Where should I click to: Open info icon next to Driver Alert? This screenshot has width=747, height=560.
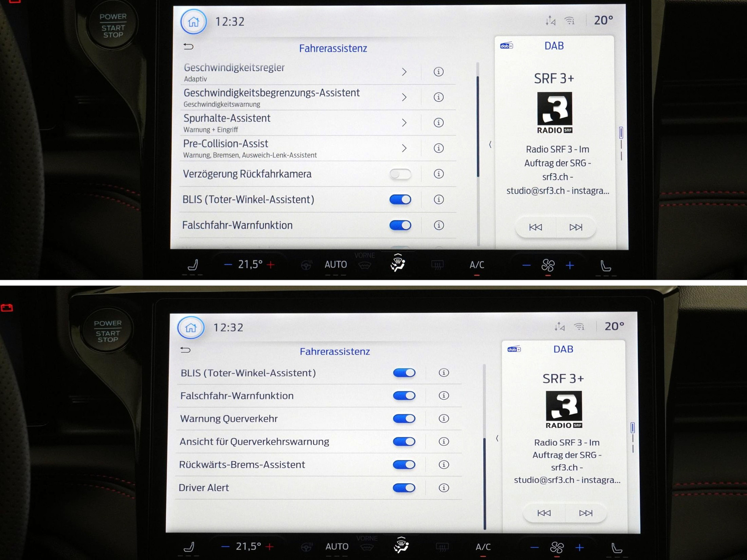click(x=444, y=488)
